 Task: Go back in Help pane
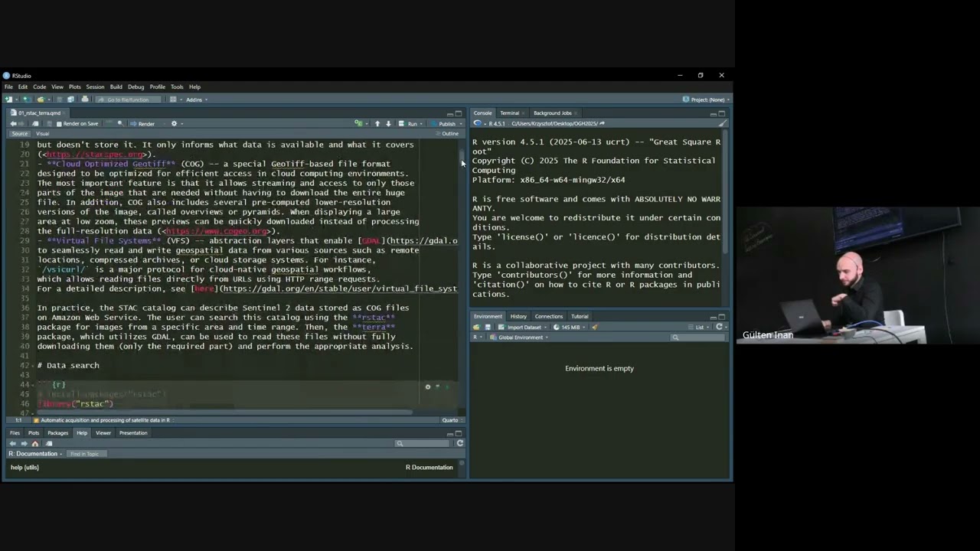click(x=13, y=443)
